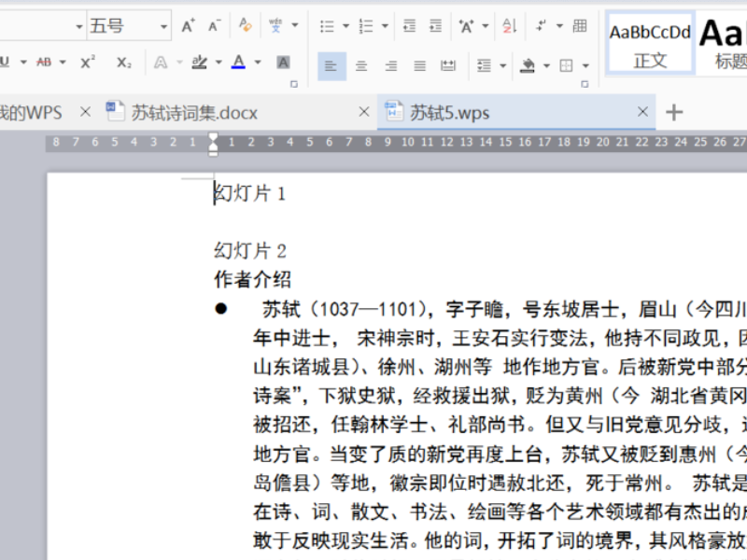Decrease the paragraph indent
The width and height of the screenshot is (747, 560).
coord(409,25)
